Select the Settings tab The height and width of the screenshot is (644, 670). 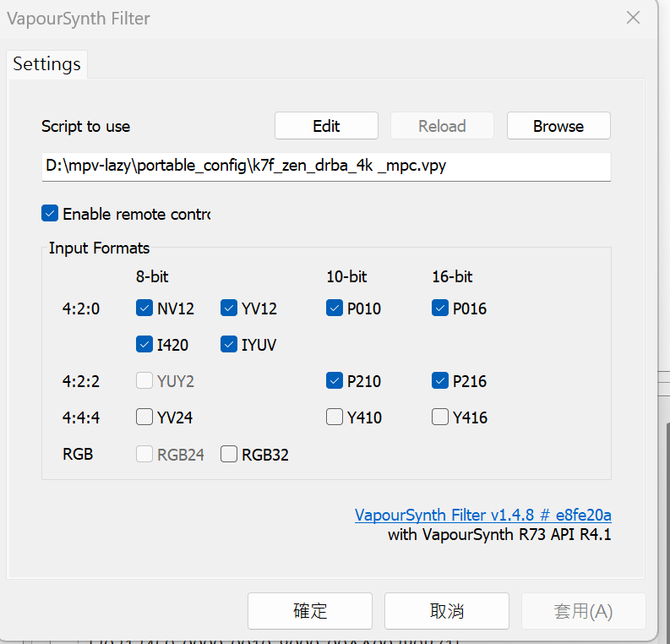46,64
